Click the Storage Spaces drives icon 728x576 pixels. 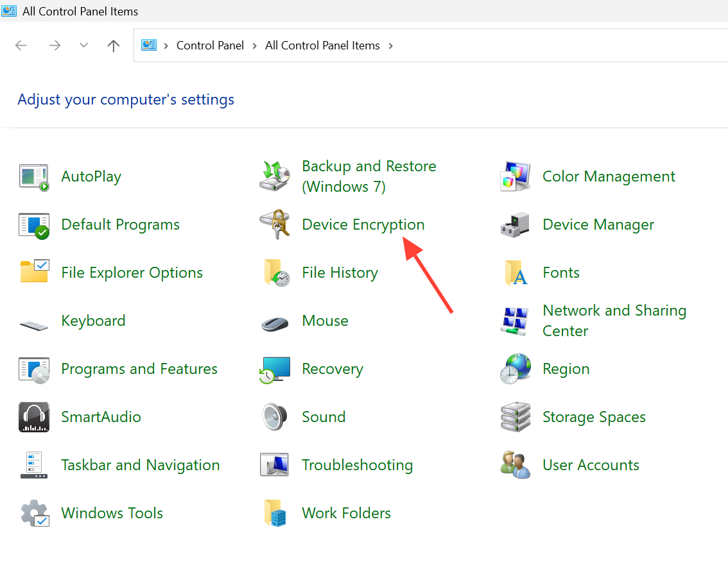coord(516,416)
